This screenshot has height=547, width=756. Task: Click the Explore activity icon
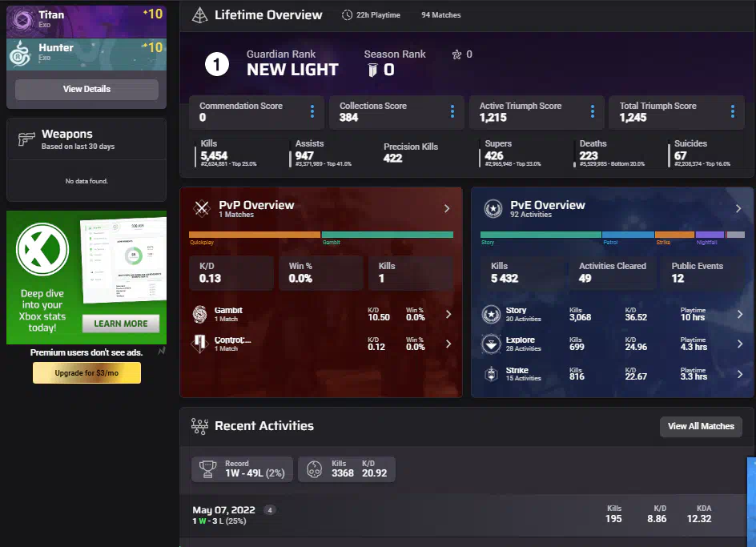point(491,344)
